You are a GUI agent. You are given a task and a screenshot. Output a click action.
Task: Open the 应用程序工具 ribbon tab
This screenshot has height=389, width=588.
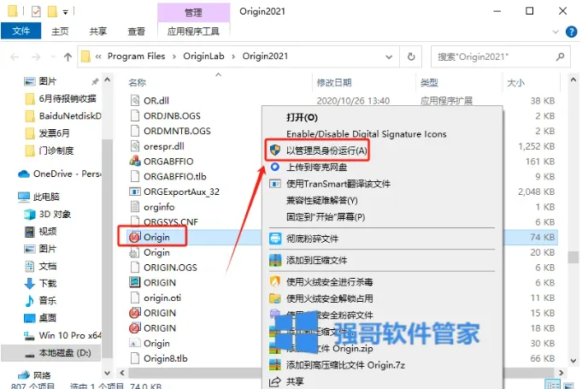pyautogui.click(x=193, y=32)
